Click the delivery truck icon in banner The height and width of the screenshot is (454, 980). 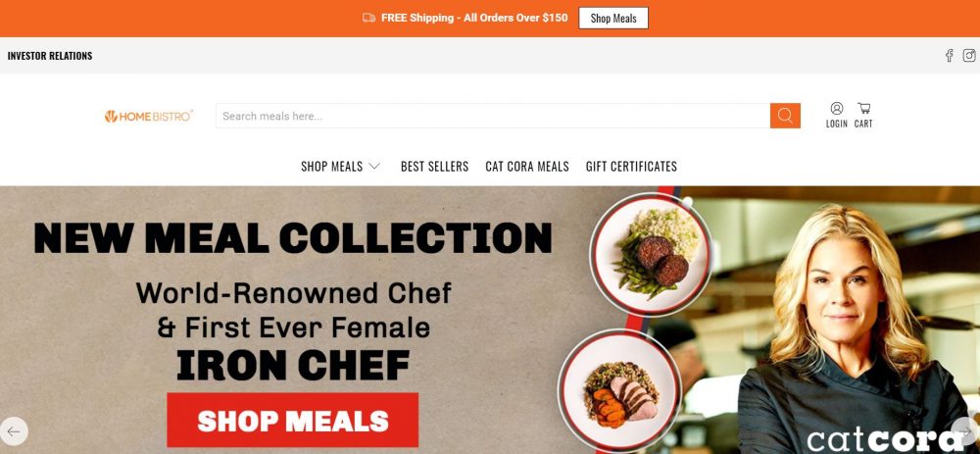pos(368,18)
